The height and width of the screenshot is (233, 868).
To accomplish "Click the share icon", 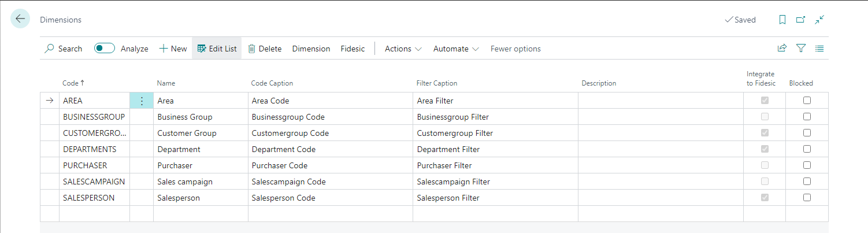I will (x=782, y=49).
